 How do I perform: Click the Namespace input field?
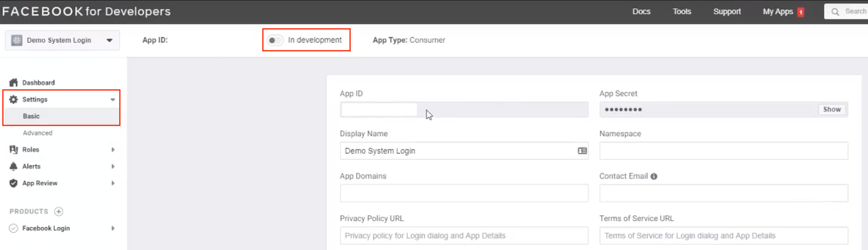click(724, 151)
